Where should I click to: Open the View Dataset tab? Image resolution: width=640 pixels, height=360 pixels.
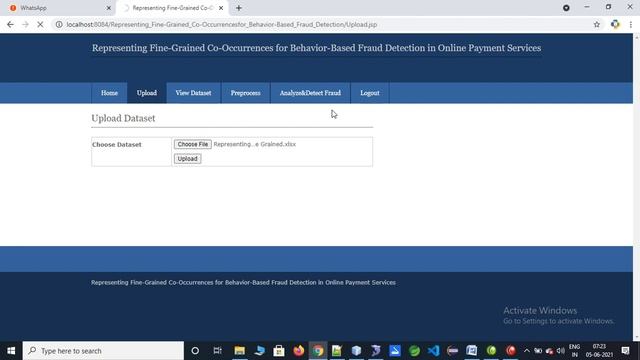(193, 93)
